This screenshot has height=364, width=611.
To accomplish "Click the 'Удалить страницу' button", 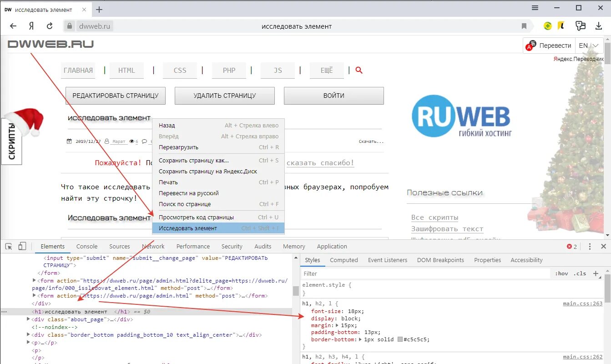I will point(225,96).
